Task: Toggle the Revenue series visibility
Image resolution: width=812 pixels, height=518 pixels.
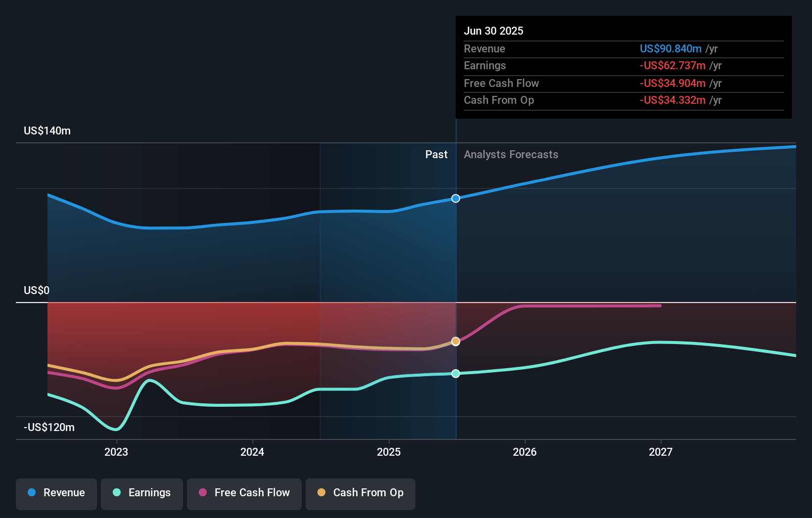Action: (56, 494)
